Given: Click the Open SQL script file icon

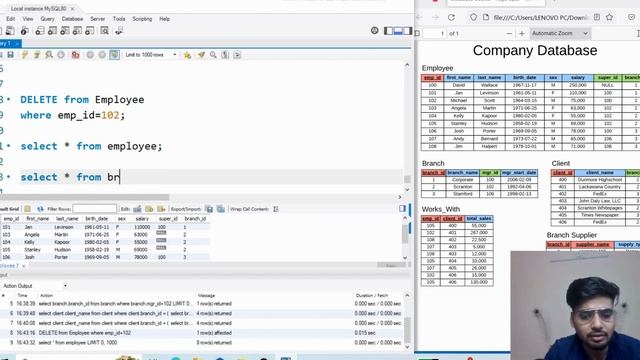Looking at the screenshot, I should pos(10,31).
